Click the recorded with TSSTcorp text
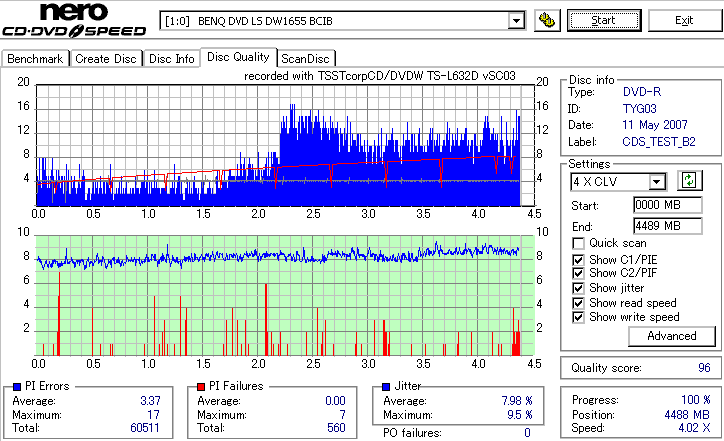The image size is (724, 441). click(x=380, y=76)
